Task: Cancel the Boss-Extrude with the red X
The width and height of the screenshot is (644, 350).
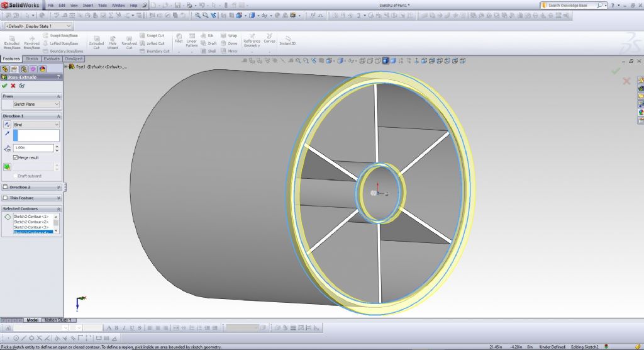Action: pyautogui.click(x=13, y=86)
